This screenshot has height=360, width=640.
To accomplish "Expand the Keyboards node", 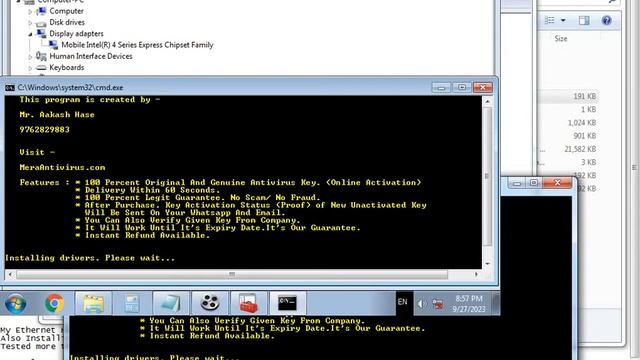I will pos(30,68).
